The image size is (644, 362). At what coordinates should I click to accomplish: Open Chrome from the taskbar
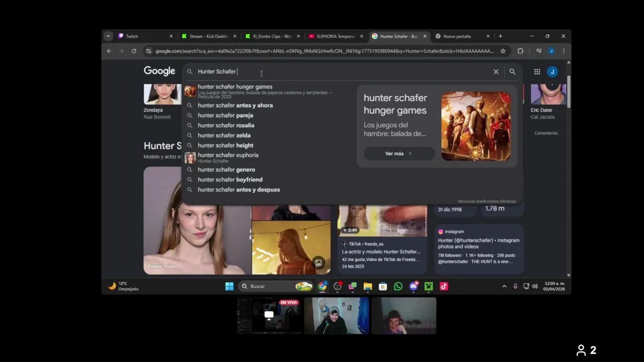(323, 286)
